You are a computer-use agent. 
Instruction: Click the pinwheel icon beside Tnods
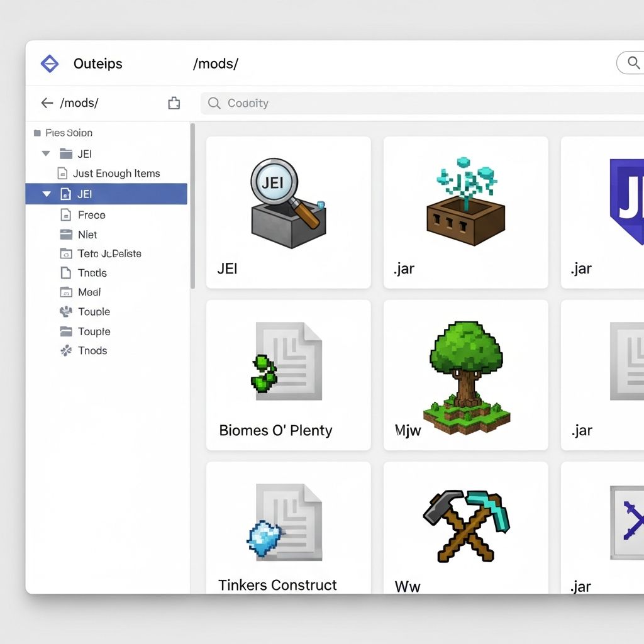coord(65,350)
